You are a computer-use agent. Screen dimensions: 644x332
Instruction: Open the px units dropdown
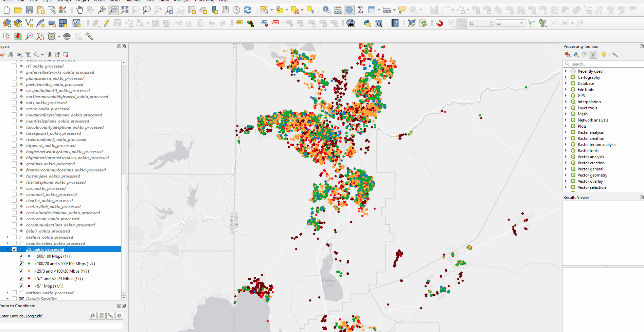click(x=510, y=23)
